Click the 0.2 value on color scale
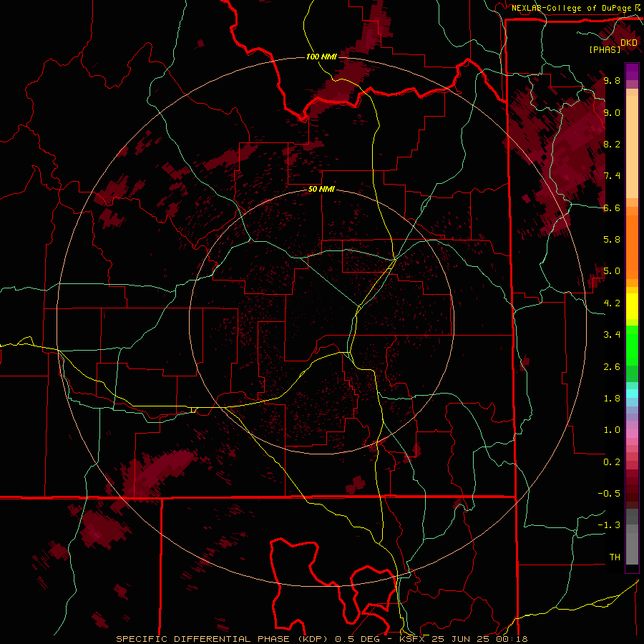The image size is (644, 644). pyautogui.click(x=612, y=462)
